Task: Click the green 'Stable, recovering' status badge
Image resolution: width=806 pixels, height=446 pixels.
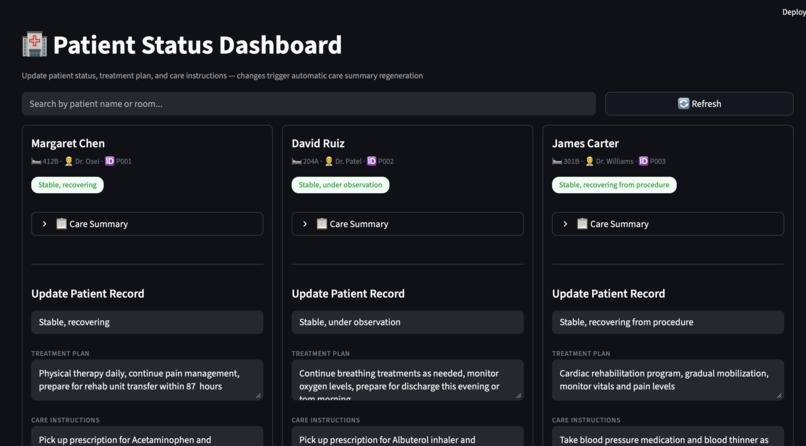Action: [x=67, y=185]
